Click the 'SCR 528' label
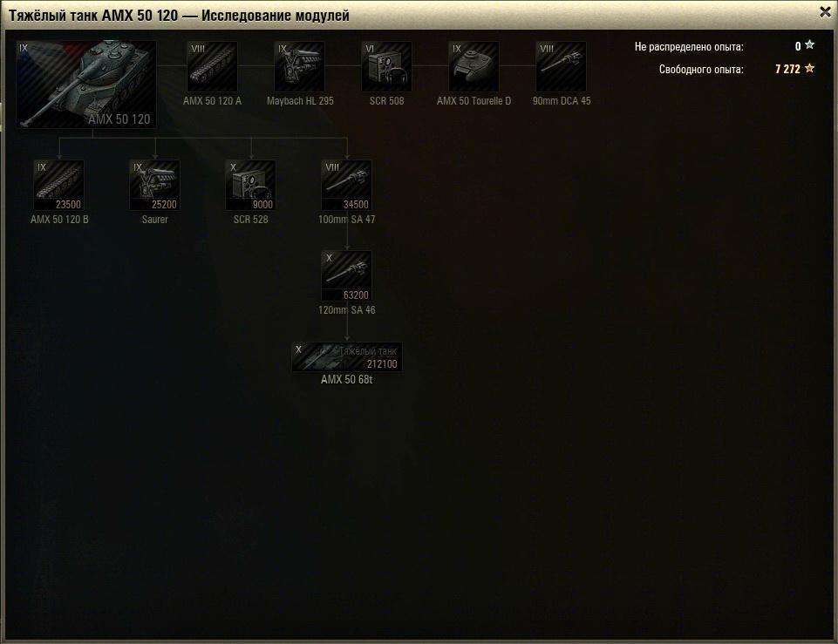Image resolution: width=838 pixels, height=644 pixels. [250, 220]
